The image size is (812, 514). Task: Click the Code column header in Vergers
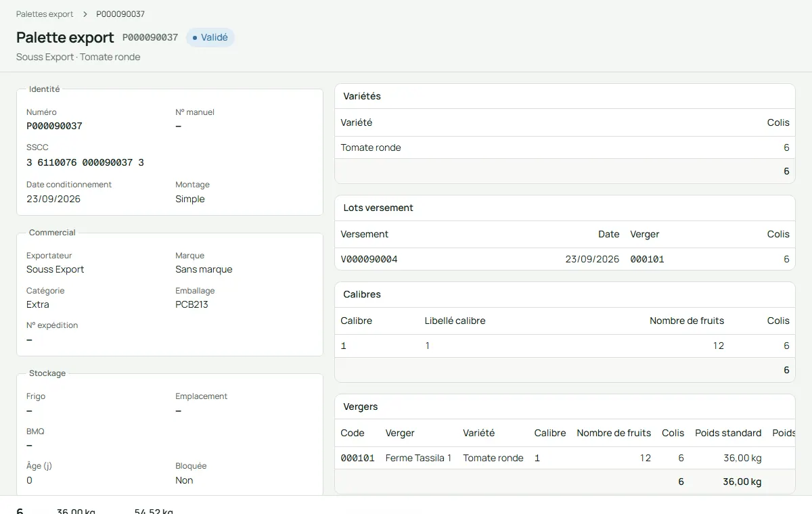pos(353,433)
